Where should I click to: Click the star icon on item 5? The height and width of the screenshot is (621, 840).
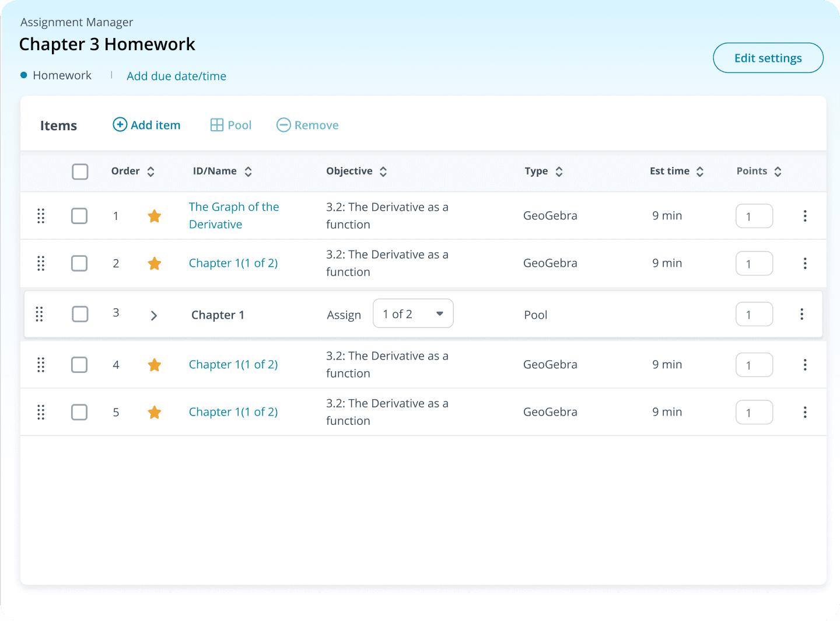[155, 412]
